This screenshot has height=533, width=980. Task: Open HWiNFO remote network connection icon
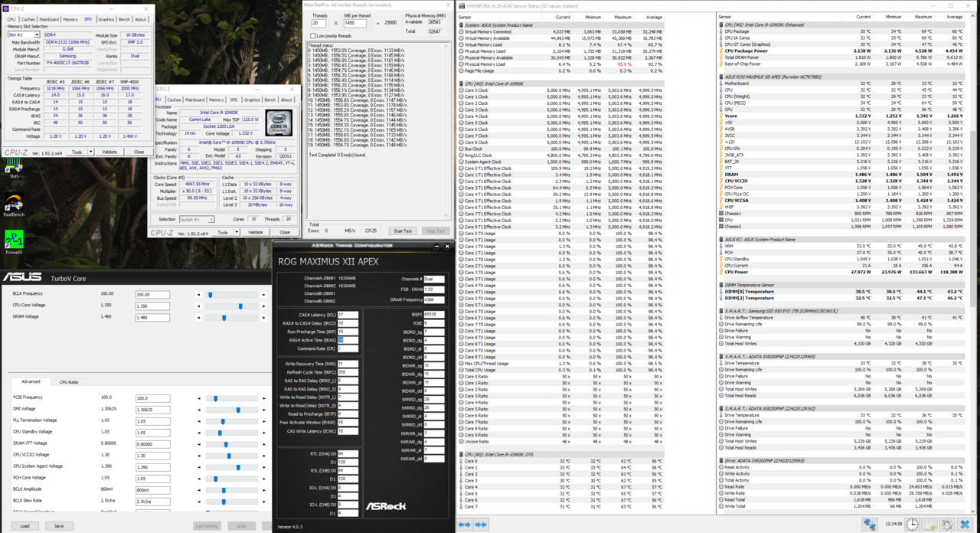click(x=871, y=525)
